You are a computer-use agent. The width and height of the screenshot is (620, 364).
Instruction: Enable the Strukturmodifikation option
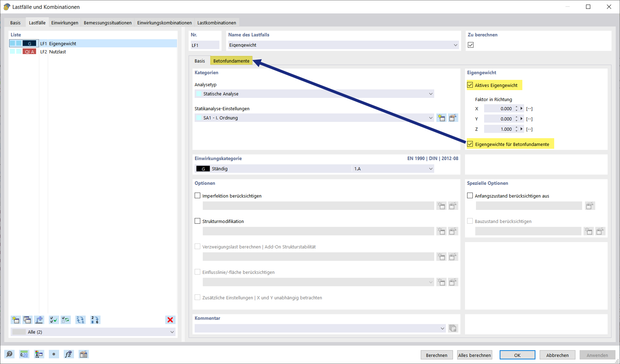197,221
